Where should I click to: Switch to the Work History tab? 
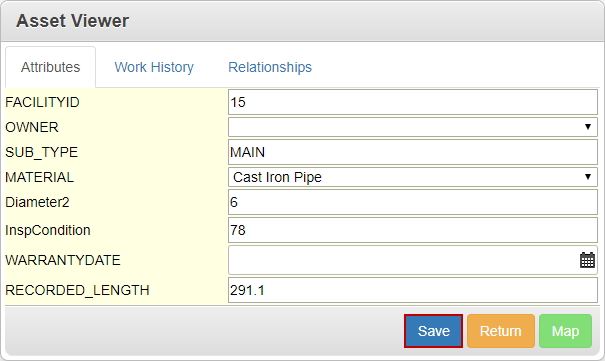click(154, 67)
